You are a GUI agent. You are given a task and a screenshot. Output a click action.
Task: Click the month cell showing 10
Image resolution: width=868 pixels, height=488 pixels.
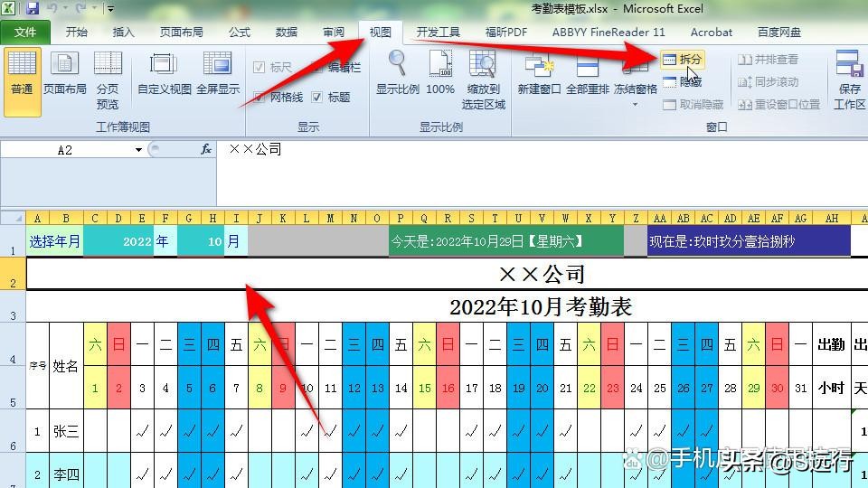point(201,241)
